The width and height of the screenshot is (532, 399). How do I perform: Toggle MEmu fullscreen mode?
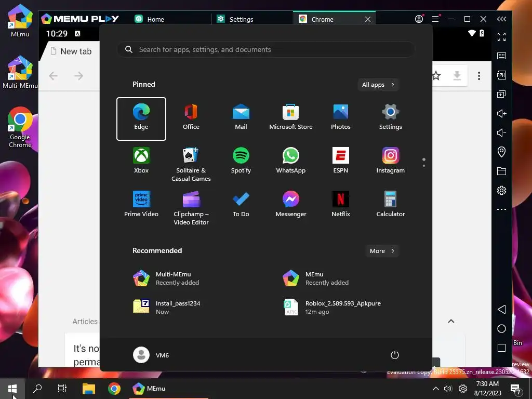tap(501, 37)
